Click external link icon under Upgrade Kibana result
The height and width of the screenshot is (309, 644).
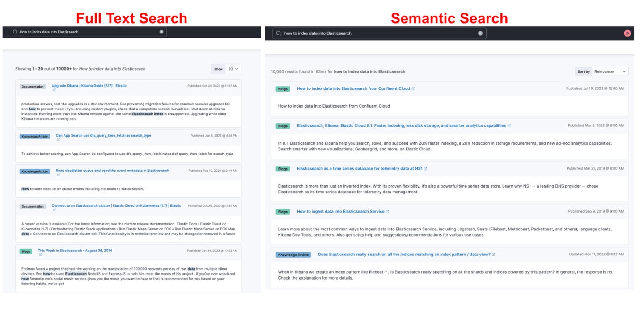pos(54,90)
